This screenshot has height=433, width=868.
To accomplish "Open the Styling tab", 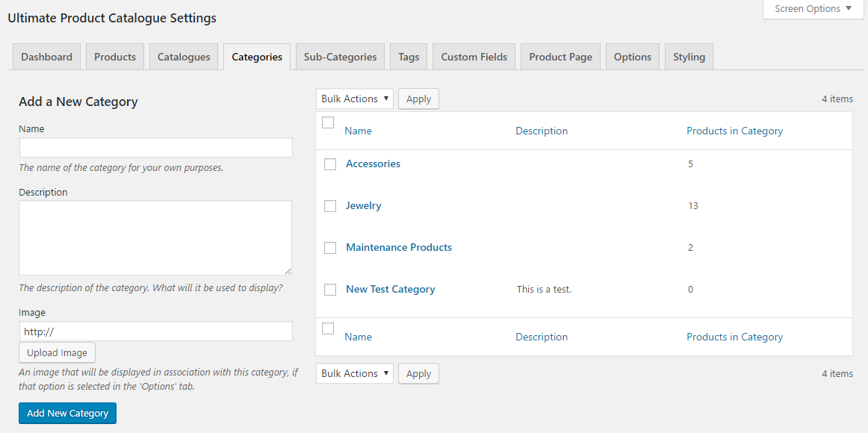I will pos(689,57).
